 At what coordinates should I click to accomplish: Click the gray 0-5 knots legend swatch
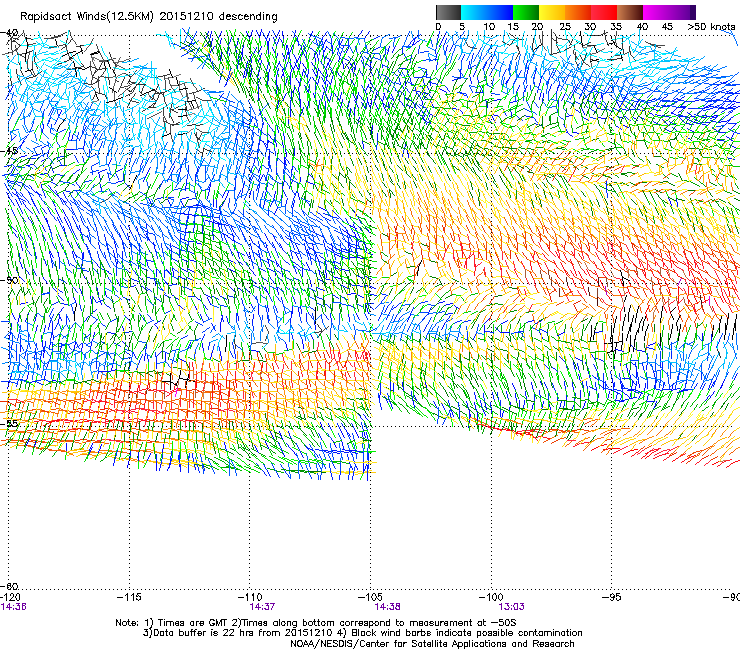point(449,12)
